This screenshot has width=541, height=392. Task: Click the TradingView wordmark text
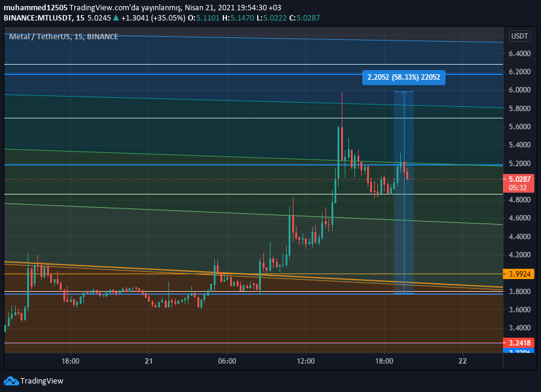[x=42, y=381]
